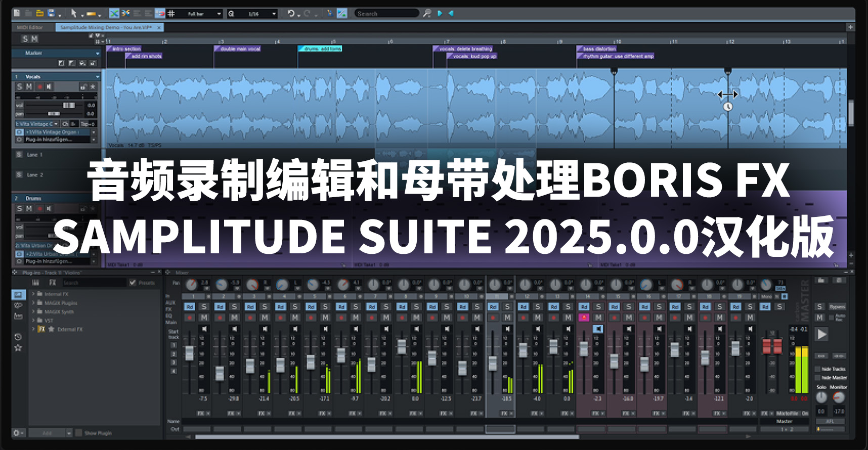Tick the Hide Tracks checkbox in the mixer
The height and width of the screenshot is (450, 868).
817,369
